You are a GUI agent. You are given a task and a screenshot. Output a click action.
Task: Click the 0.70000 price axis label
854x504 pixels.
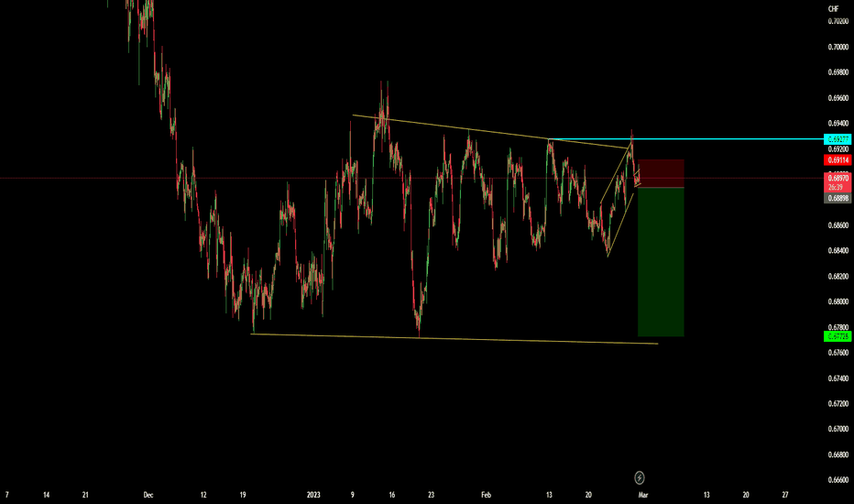838,48
